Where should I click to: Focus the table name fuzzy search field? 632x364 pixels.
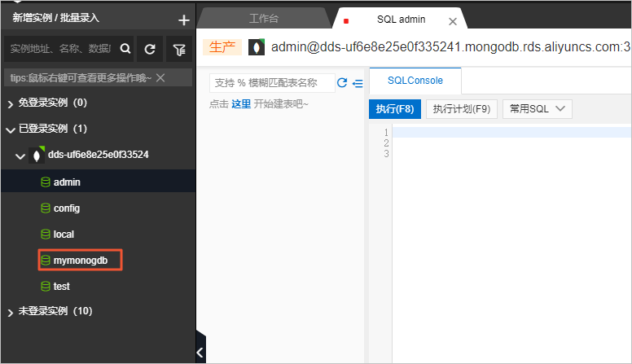272,83
